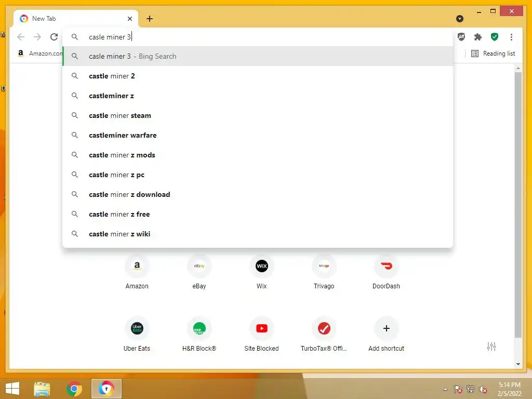Select the 'castleminer z' suggestion
The image size is (532, 399).
[258, 96]
